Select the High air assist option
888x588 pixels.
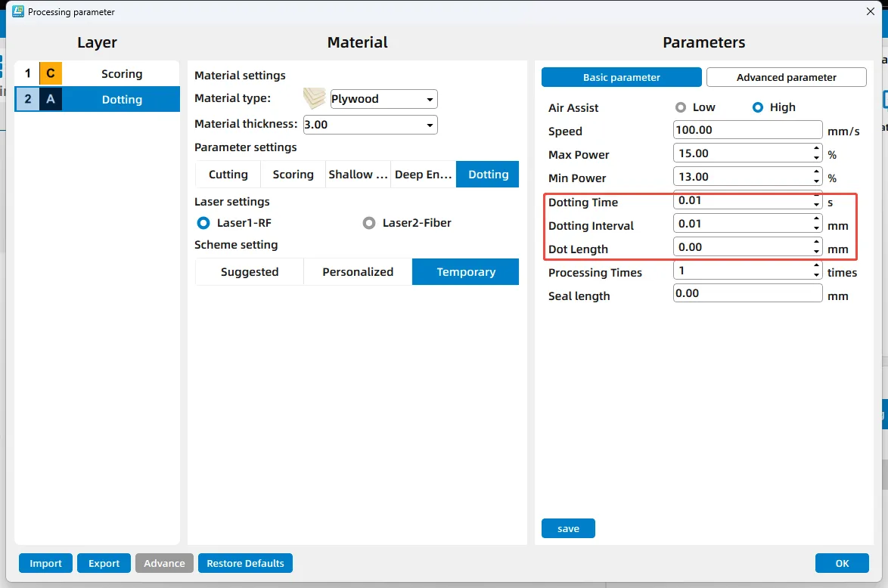tap(758, 107)
